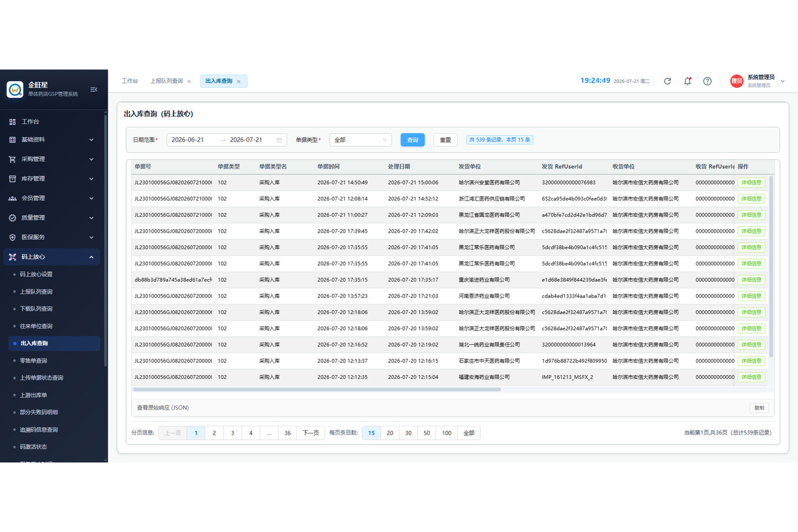The image size is (798, 532).
Task: Collapse the 码上放心 menu
Action: click(91, 257)
